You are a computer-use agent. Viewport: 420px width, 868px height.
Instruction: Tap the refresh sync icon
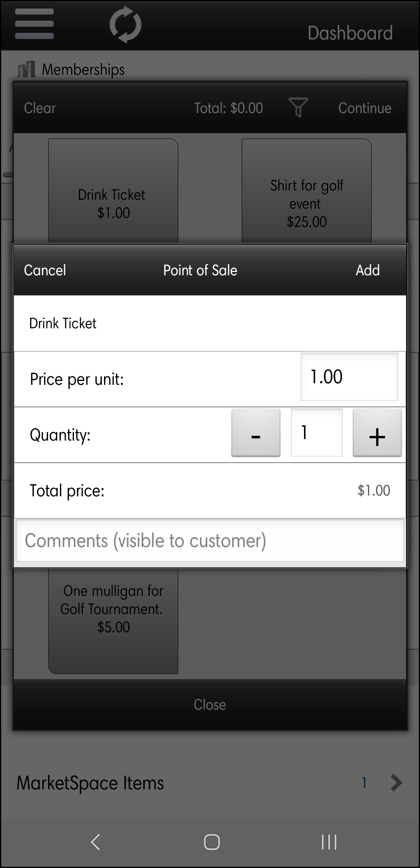125,25
